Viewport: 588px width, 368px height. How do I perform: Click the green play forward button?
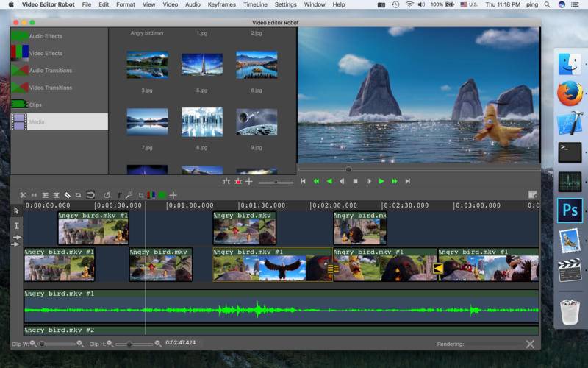[381, 181]
